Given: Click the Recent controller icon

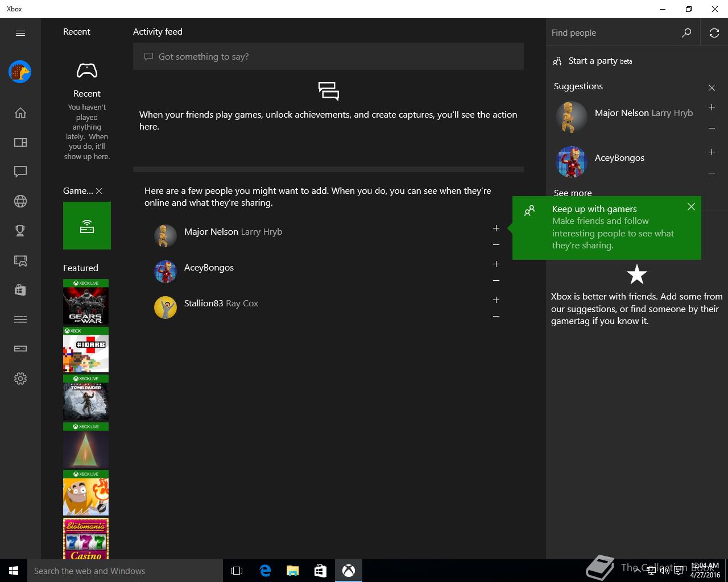Looking at the screenshot, I should click(87, 71).
